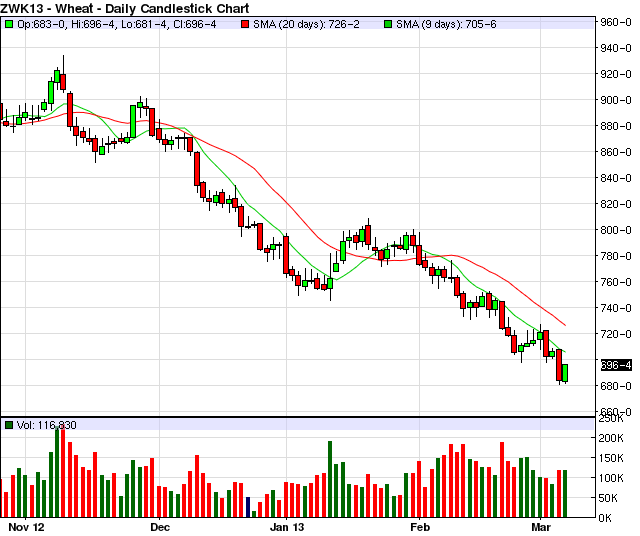Click the green SMA 9 days swatch
Screen dimensions: 640x536
pos(388,24)
